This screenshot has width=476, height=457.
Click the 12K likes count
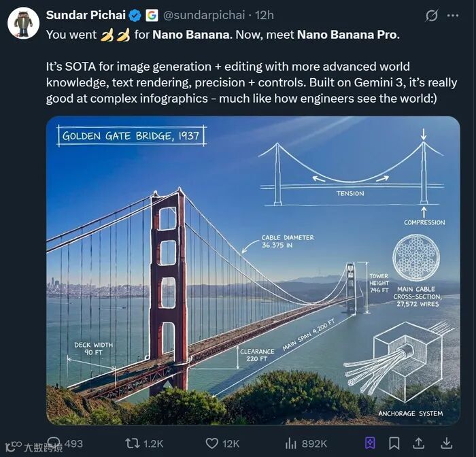tap(231, 443)
